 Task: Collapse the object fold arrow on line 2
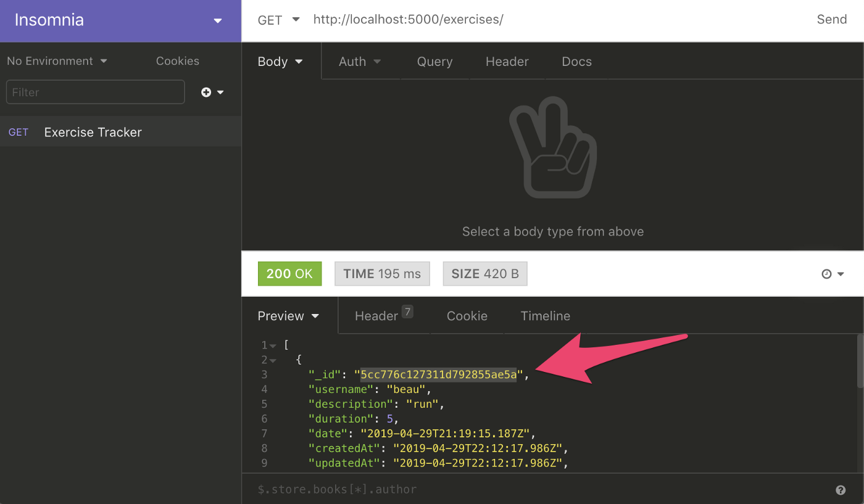click(x=273, y=360)
